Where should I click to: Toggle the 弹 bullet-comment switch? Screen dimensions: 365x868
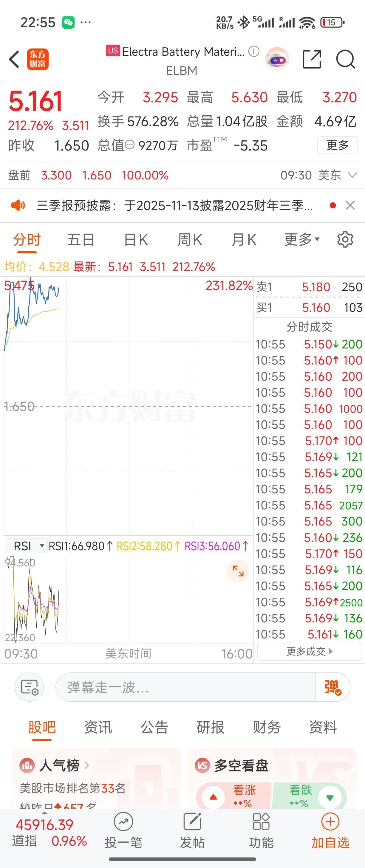click(333, 687)
